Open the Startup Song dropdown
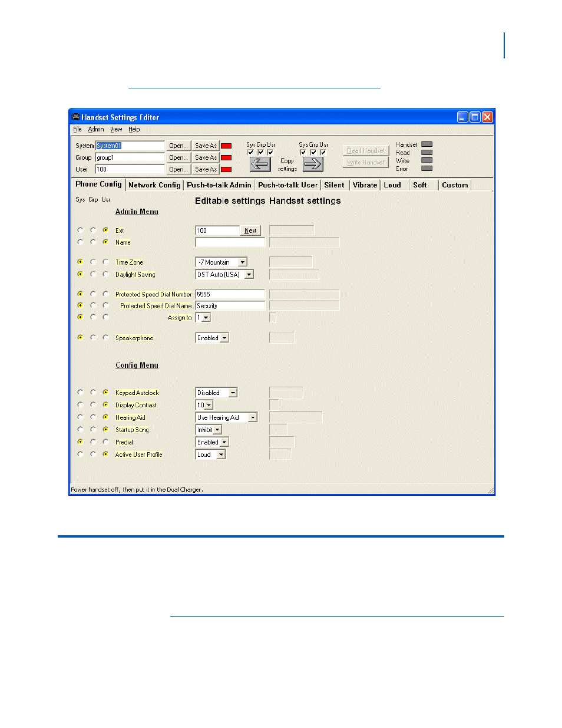 coord(217,430)
